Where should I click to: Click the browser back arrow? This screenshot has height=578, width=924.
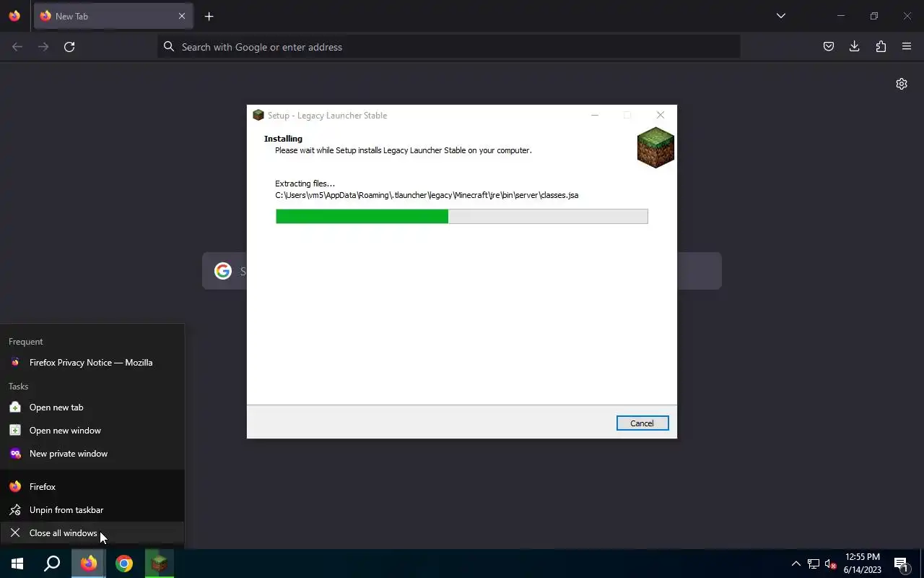[17, 47]
